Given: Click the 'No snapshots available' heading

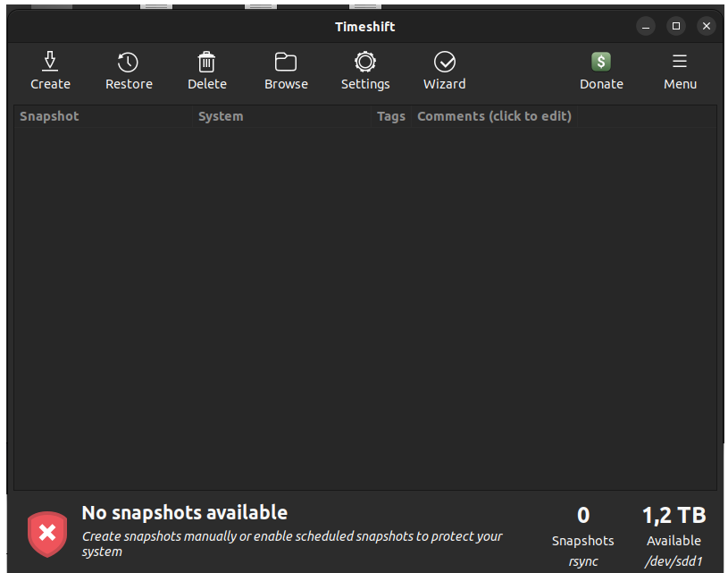Looking at the screenshot, I should click(184, 512).
